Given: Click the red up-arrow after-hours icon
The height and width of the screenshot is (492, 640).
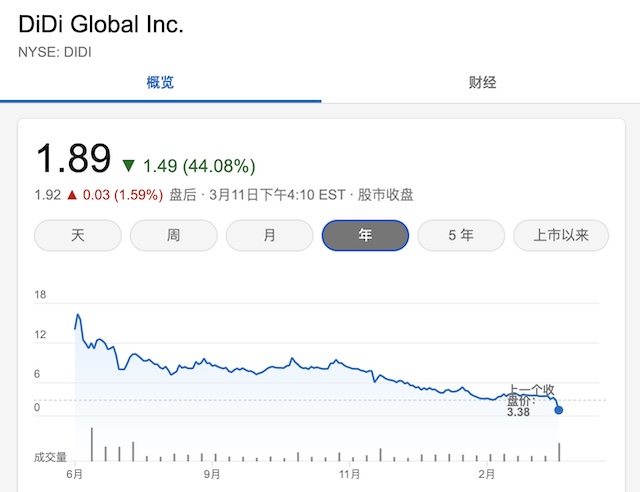Looking at the screenshot, I should point(71,195).
